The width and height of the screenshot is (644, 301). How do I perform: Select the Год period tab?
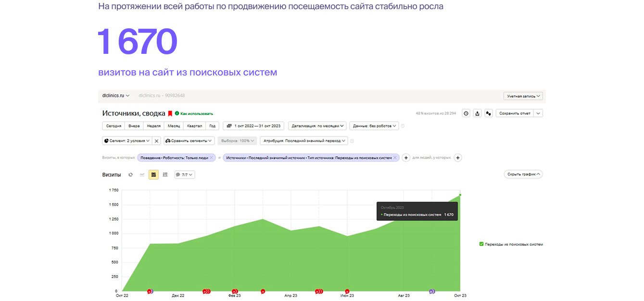pyautogui.click(x=212, y=126)
